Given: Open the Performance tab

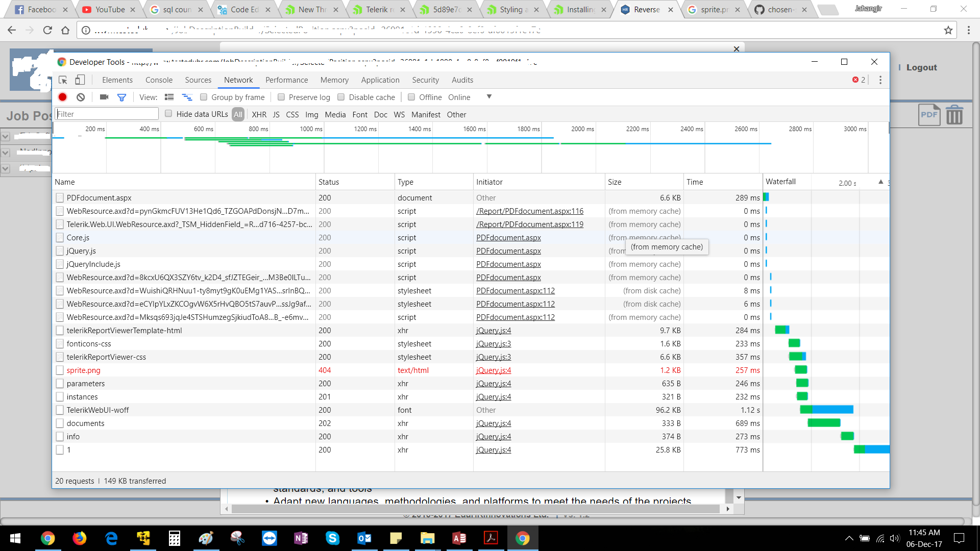Looking at the screenshot, I should coord(286,80).
